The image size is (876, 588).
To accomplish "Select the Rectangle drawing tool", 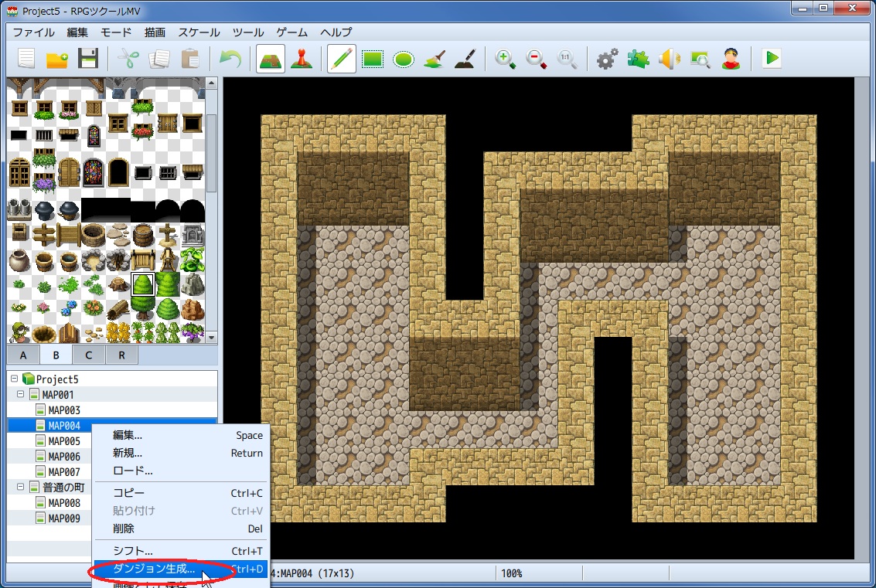I will (373, 59).
